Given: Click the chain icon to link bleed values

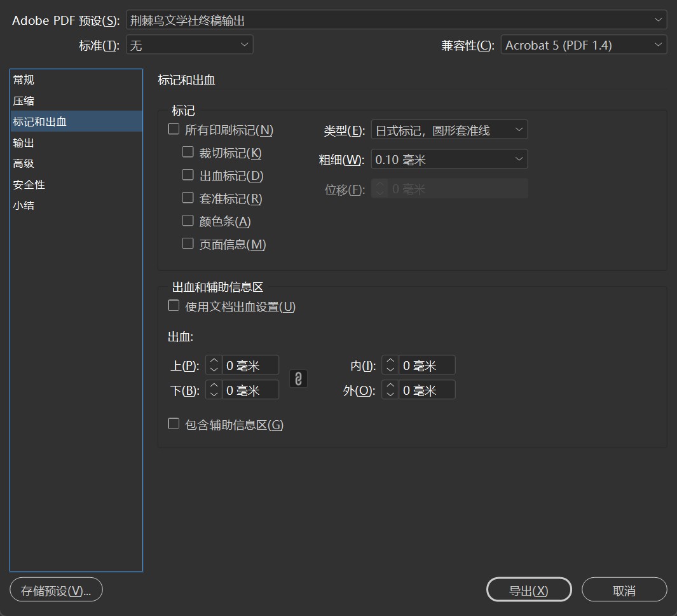Looking at the screenshot, I should click(298, 378).
